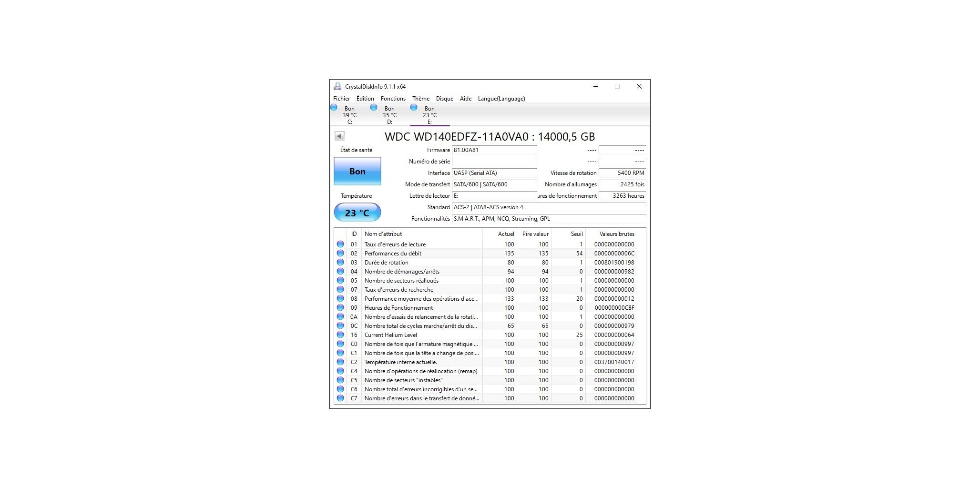The width and height of the screenshot is (980, 488).
Task: Click the ID column header
Action: point(354,234)
